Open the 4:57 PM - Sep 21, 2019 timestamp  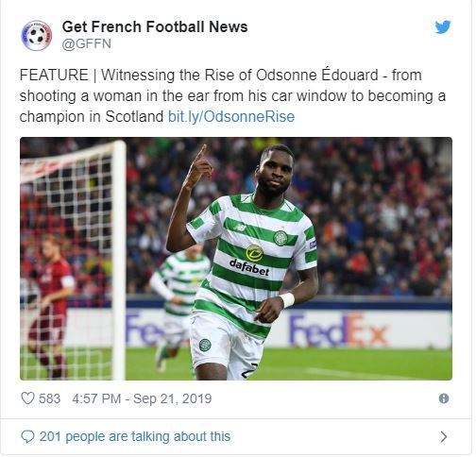pyautogui.click(x=142, y=398)
